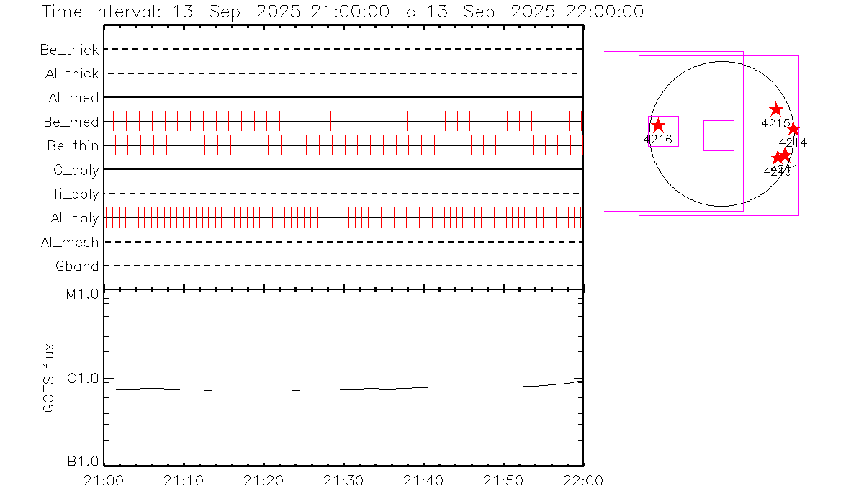The width and height of the screenshot is (864, 504).
Task: Click the M1.0 flux level label
Action: (81, 294)
